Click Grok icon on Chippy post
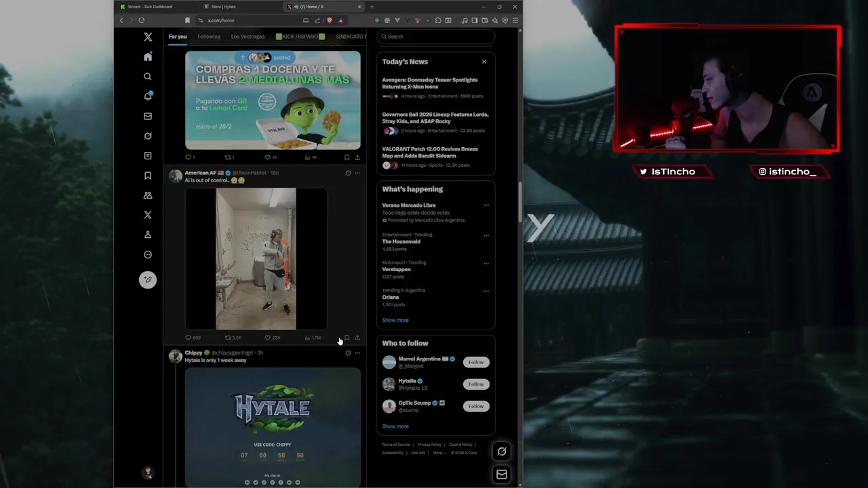This screenshot has height=488, width=868. (x=348, y=353)
